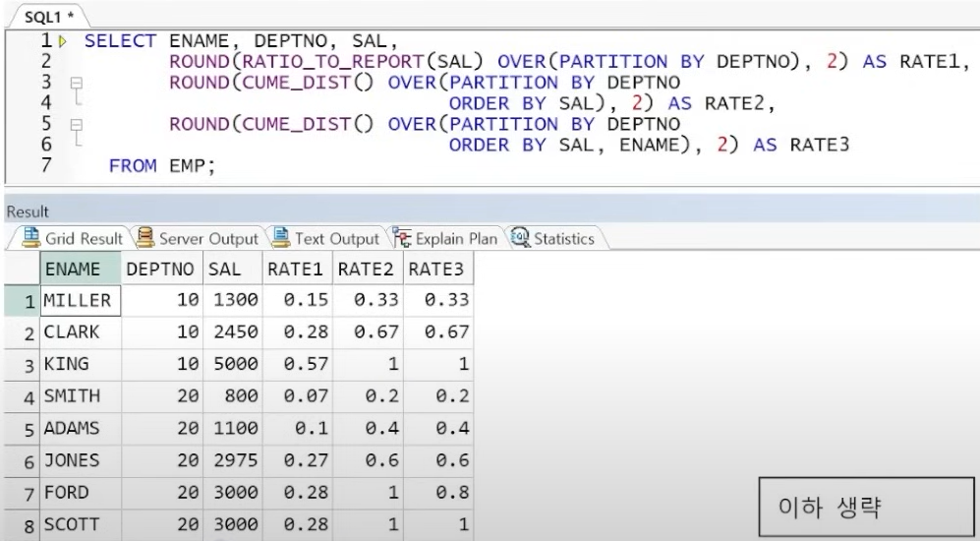980x541 pixels.
Task: Switch to Server Output tab
Action: [x=198, y=238]
